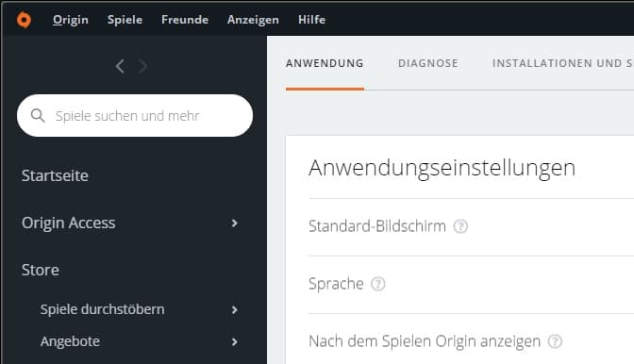Click the Standard-Bildschirm label
Screen dimensions: 634x364
click(x=377, y=226)
